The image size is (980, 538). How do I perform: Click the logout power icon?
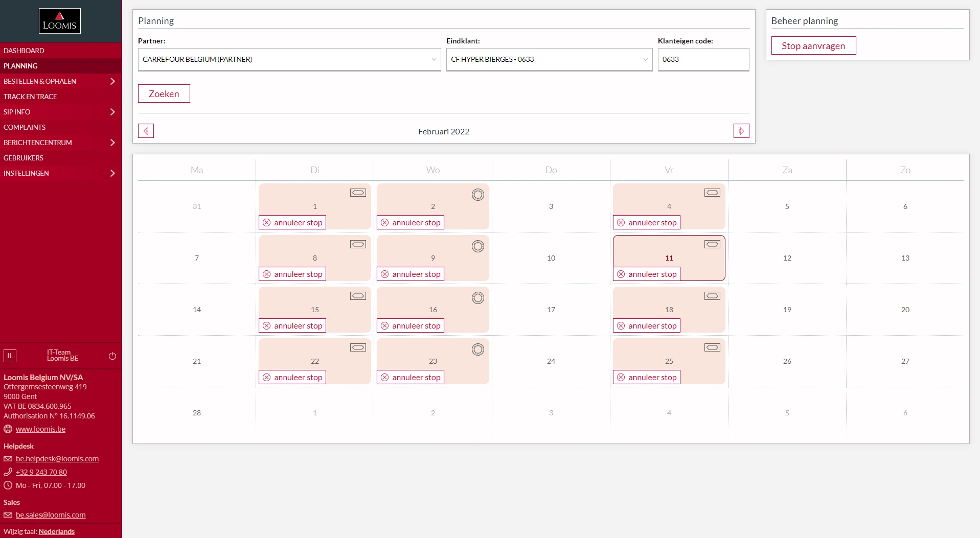[x=112, y=356]
